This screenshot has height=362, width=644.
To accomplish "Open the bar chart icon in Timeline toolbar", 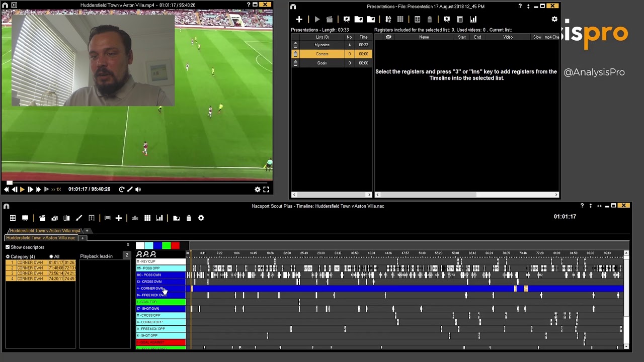I will pyautogui.click(x=159, y=218).
